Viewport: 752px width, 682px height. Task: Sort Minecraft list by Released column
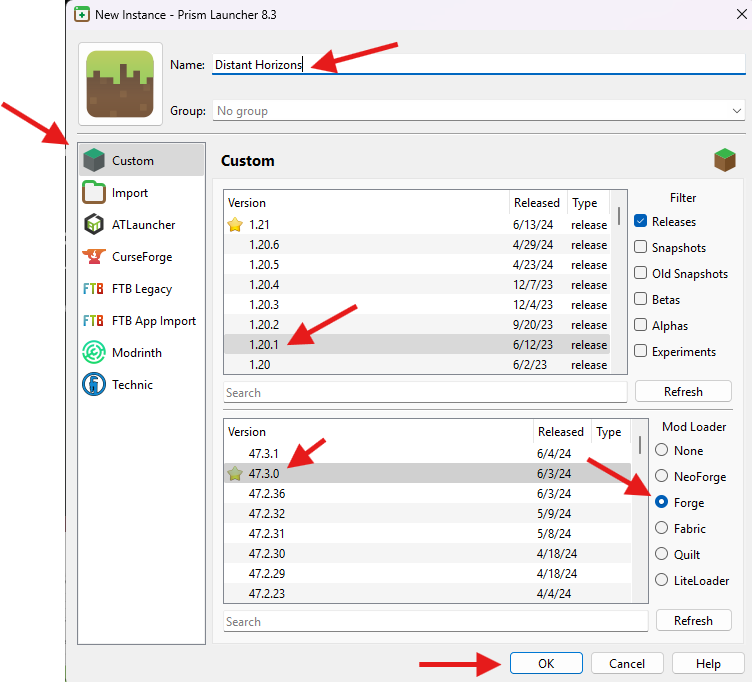click(537, 202)
